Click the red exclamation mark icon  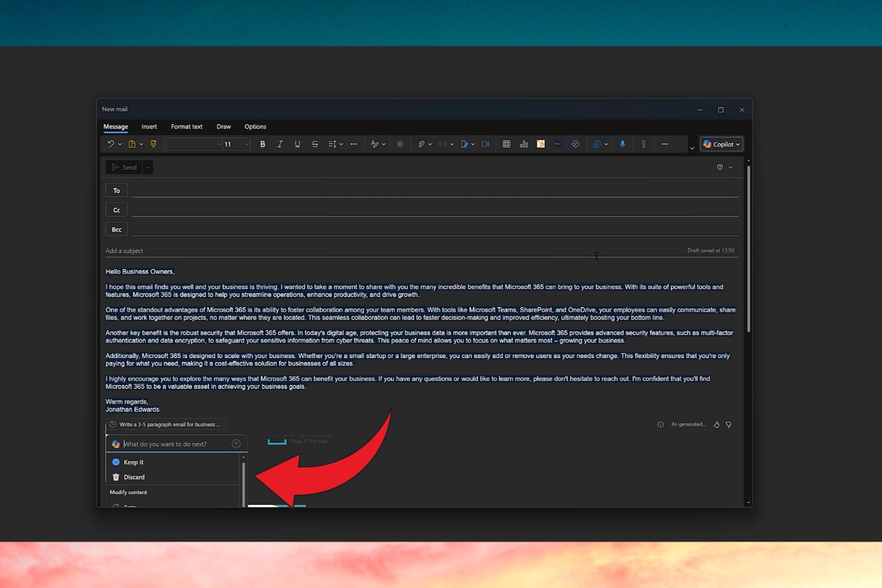click(644, 144)
